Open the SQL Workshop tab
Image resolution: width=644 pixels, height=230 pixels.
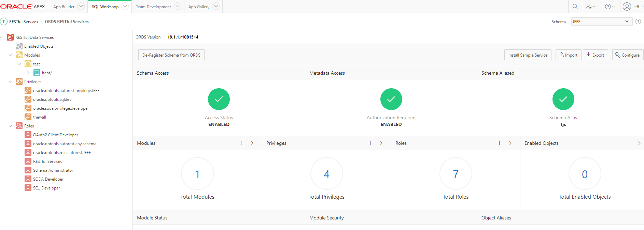(x=105, y=7)
